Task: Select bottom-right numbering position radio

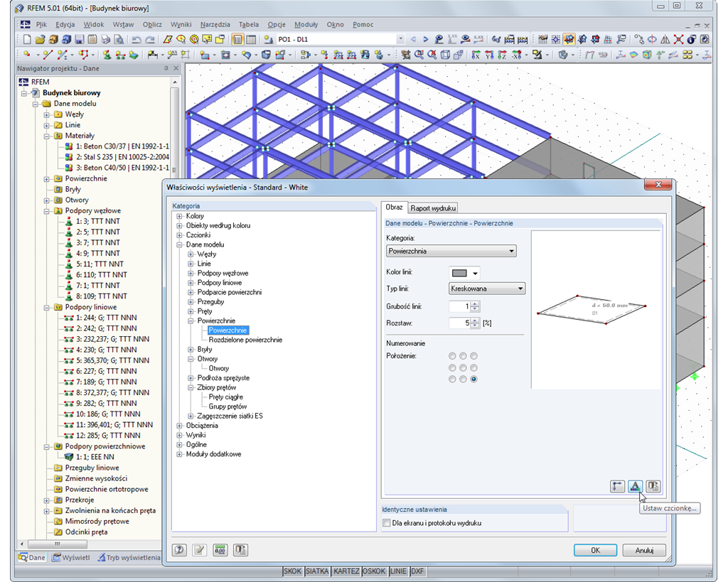Action: 473,379
